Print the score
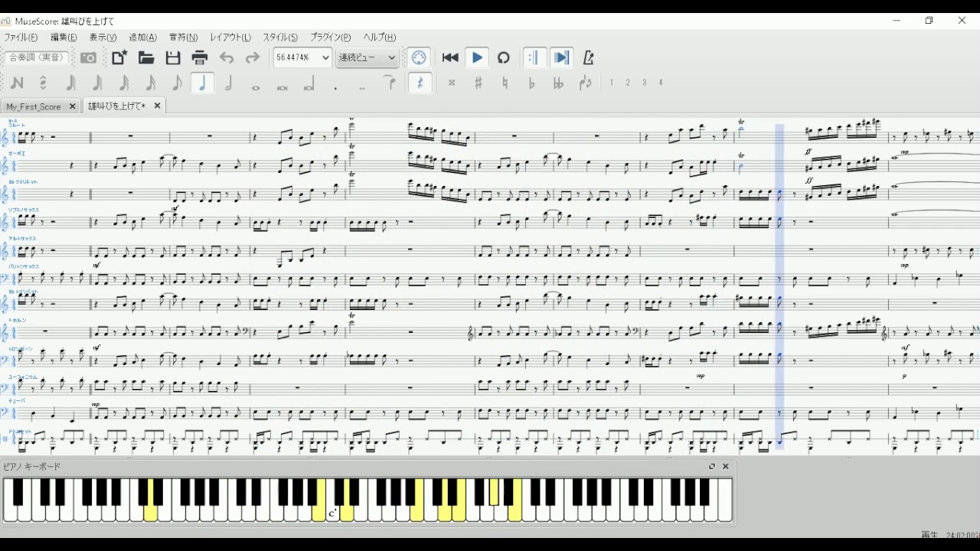 (x=200, y=57)
